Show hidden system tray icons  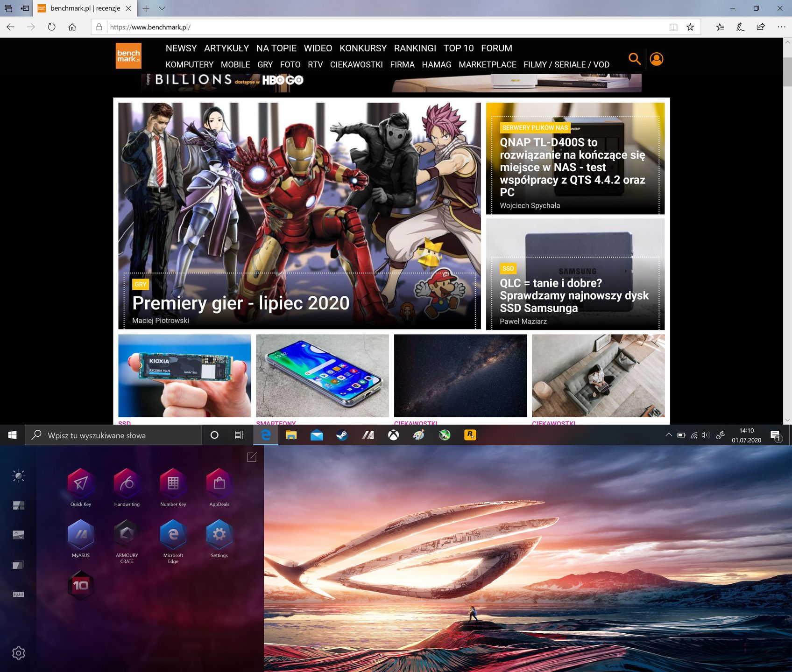coord(669,435)
